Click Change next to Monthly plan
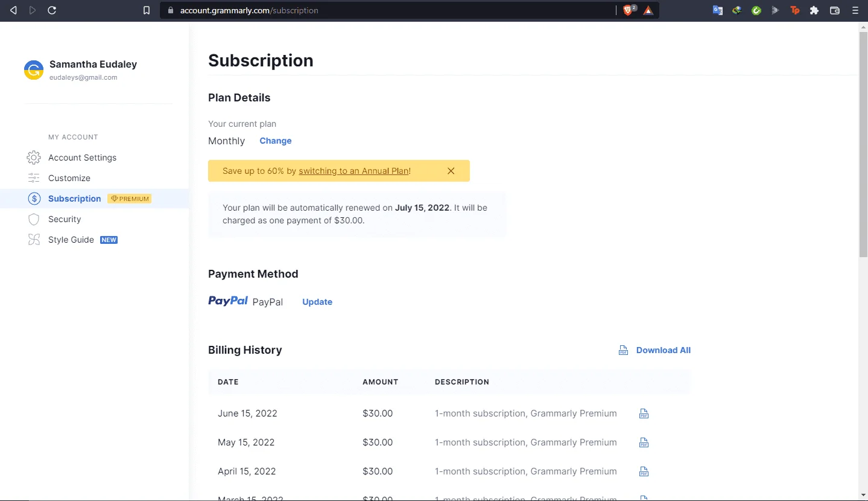 276,141
